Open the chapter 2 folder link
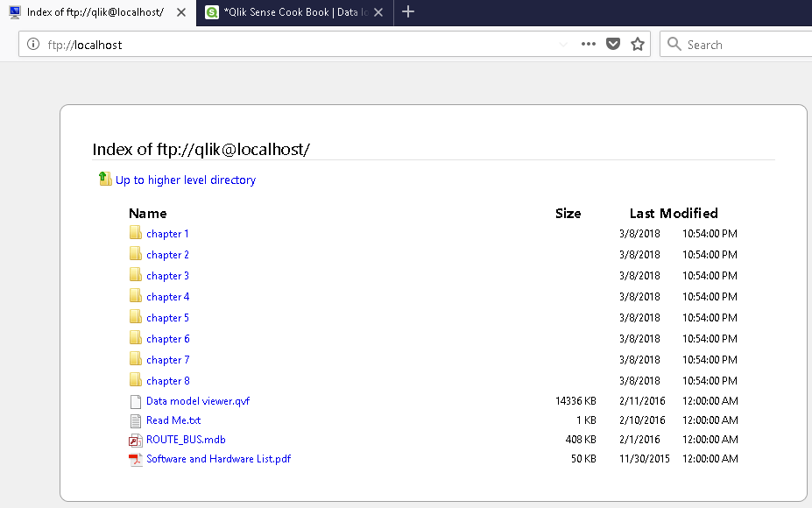Viewport: 812px width, 508px height. (167, 255)
